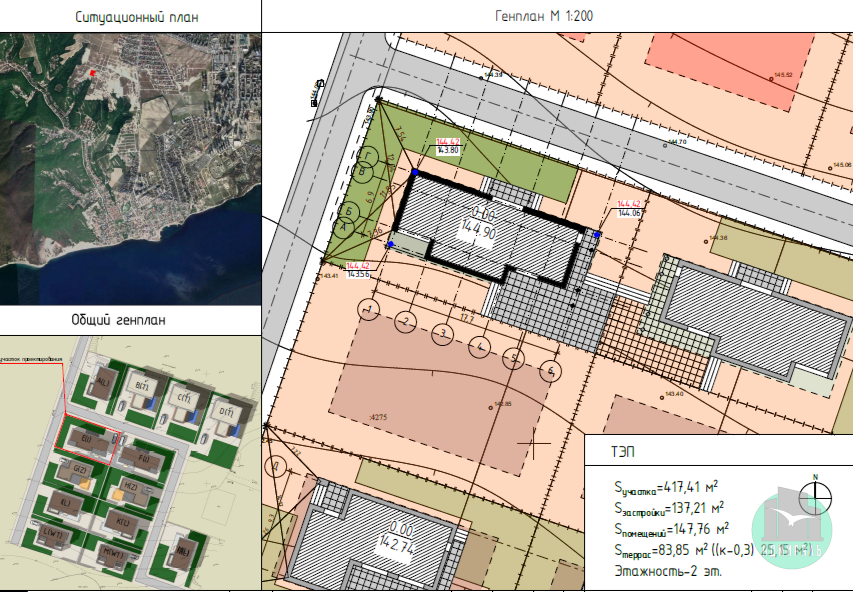Click the 'Генплан М 1:200' title
This screenshot has height=592, width=853.
click(x=555, y=17)
